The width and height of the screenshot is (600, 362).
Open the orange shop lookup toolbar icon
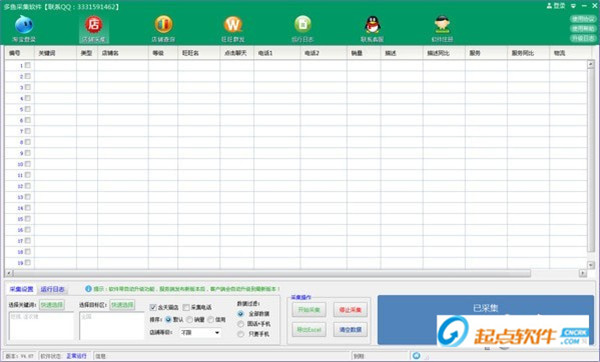coord(163,24)
